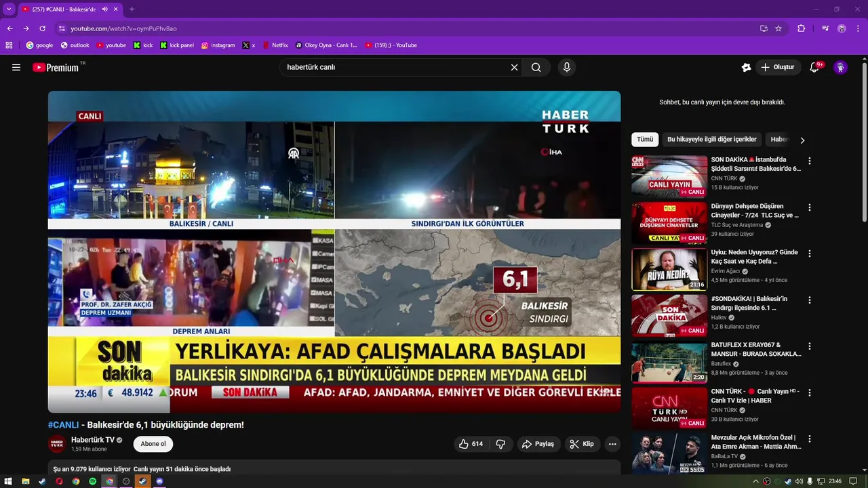This screenshot has width=868, height=488.
Task: Open options for the Evrim Ağacı Uyku video
Action: pyautogui.click(x=809, y=253)
